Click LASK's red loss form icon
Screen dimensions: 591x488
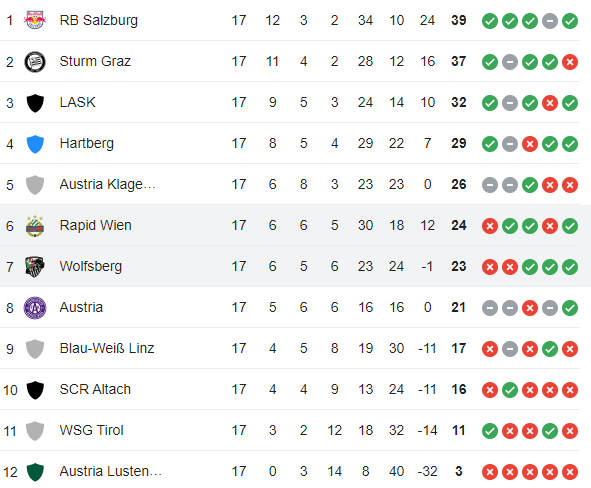[550, 103]
